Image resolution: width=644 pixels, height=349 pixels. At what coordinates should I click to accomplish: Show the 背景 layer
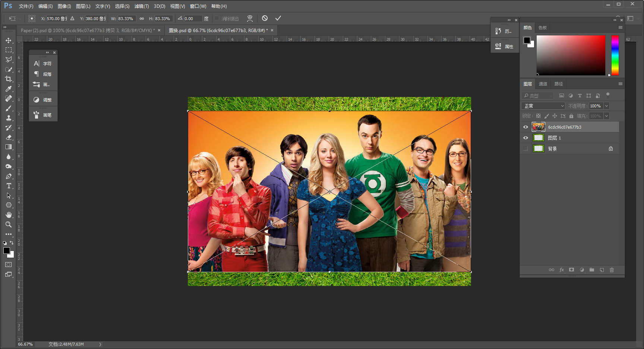[525, 149]
